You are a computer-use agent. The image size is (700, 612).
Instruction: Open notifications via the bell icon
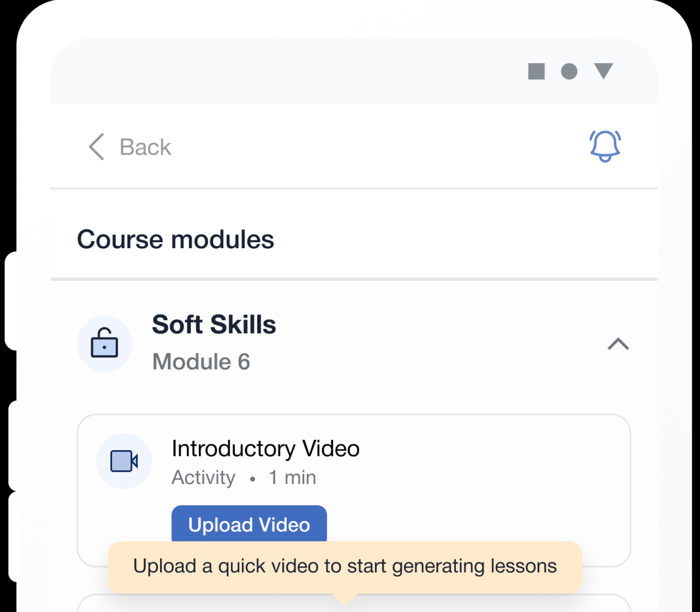605,146
